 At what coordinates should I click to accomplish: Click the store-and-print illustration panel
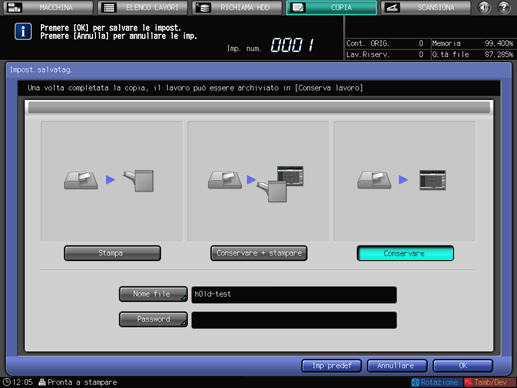coord(258,181)
